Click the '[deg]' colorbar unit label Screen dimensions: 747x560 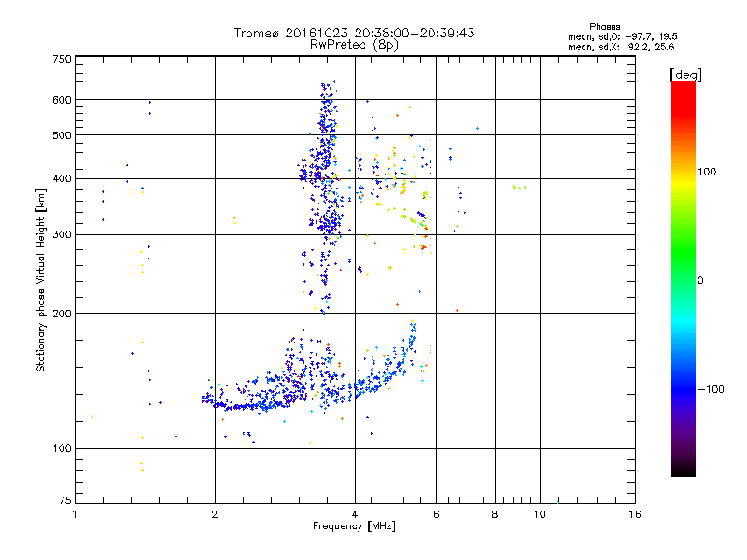[x=685, y=75]
